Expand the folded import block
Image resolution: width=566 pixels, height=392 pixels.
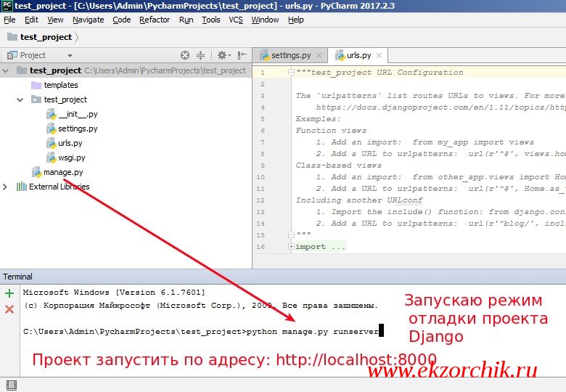coord(291,247)
